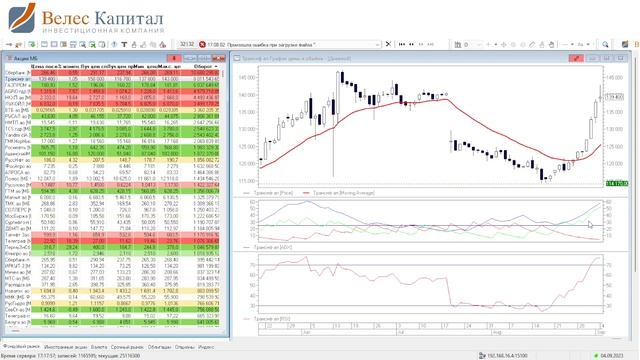Click the table search magnifier toolbar icon

pos(83,44)
